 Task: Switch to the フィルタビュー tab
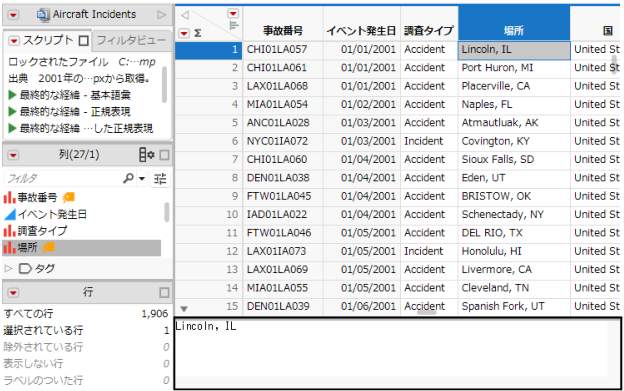coord(131,40)
